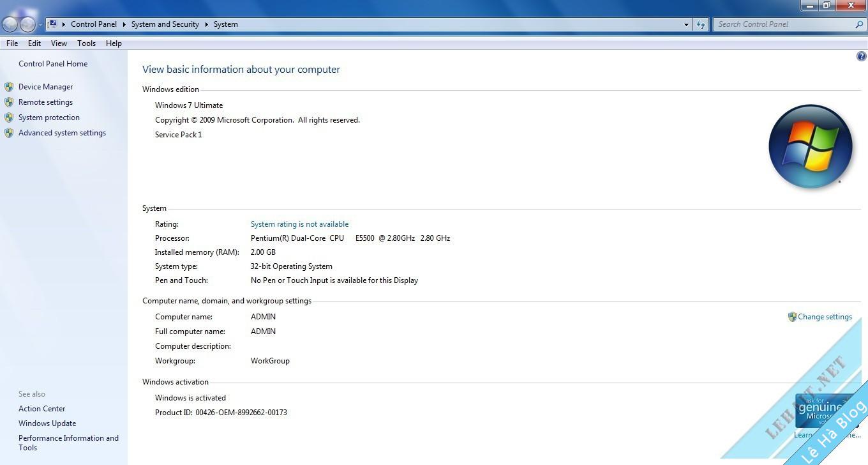Open Control Panel Home
The image size is (868, 465).
53,64
